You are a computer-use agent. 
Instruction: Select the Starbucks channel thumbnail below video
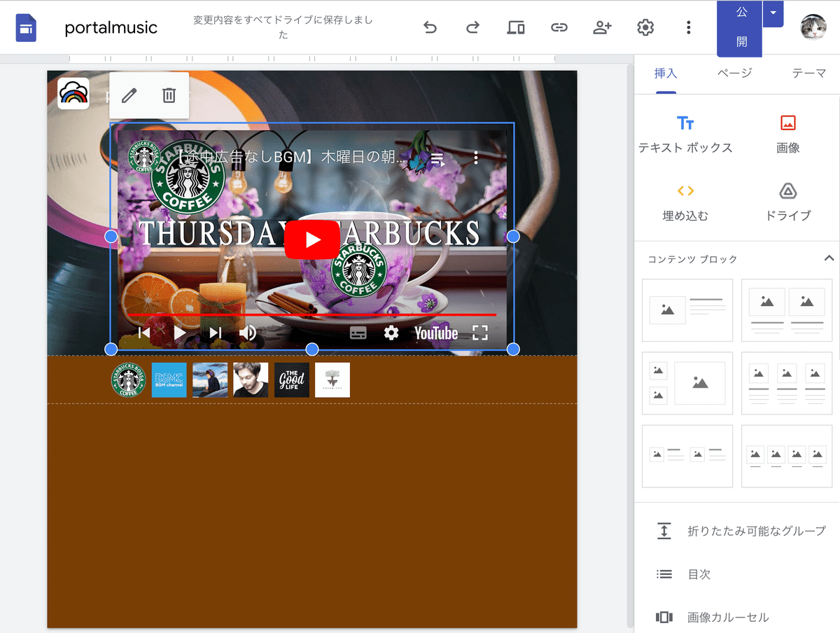pos(129,380)
